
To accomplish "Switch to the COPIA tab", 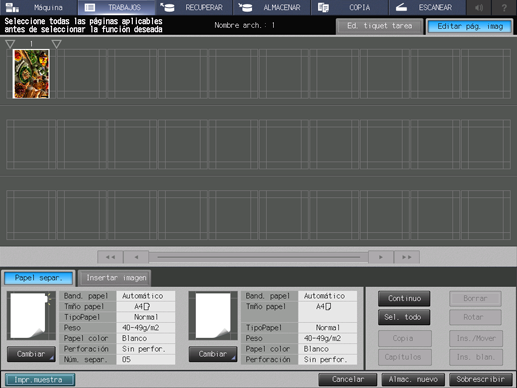I will click(349, 7).
